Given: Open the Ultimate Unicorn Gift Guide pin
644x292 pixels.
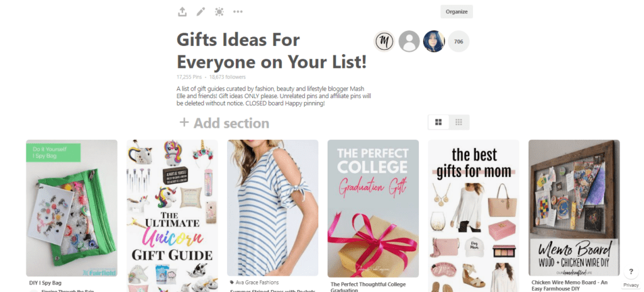Looking at the screenshot, I should coord(172,216).
